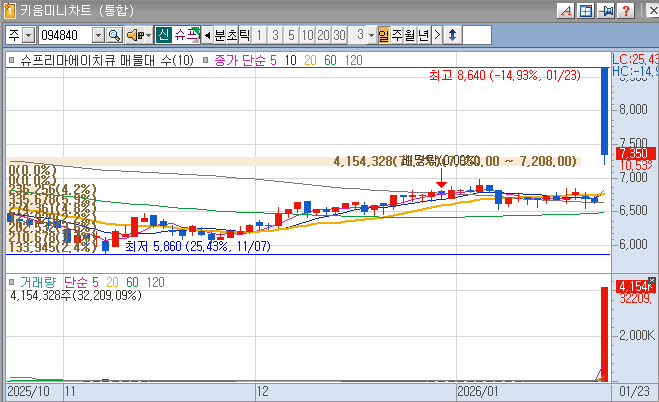Click the tall red volume bar
This screenshot has width=659, height=402.
(x=604, y=334)
